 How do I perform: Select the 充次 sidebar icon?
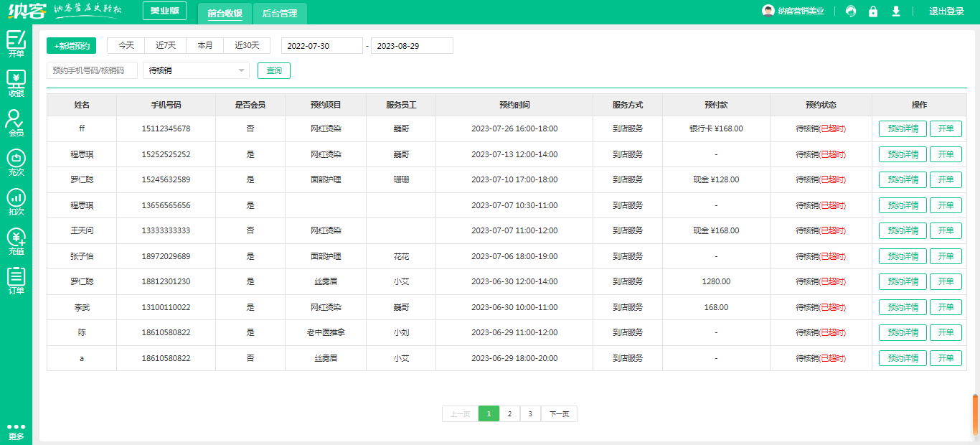click(16, 162)
